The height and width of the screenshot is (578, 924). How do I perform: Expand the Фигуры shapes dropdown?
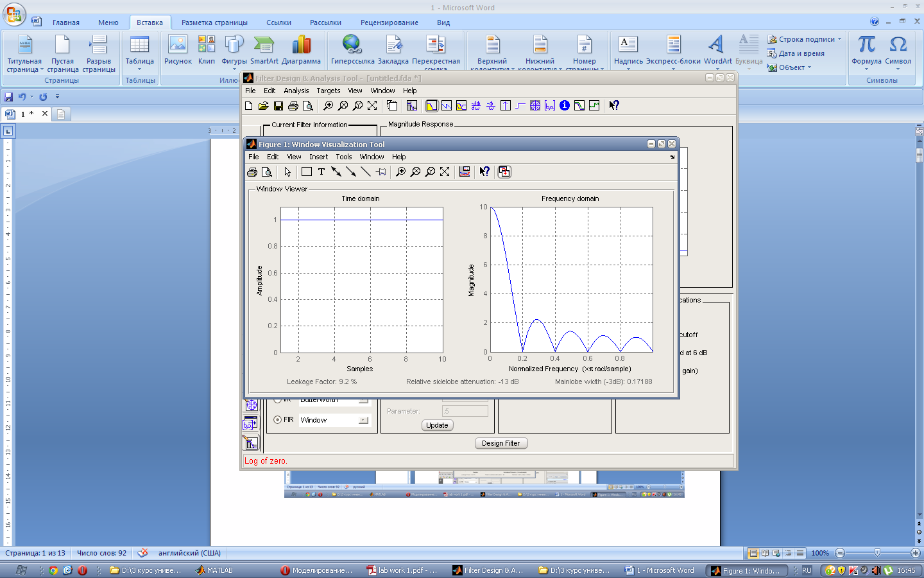pyautogui.click(x=234, y=69)
